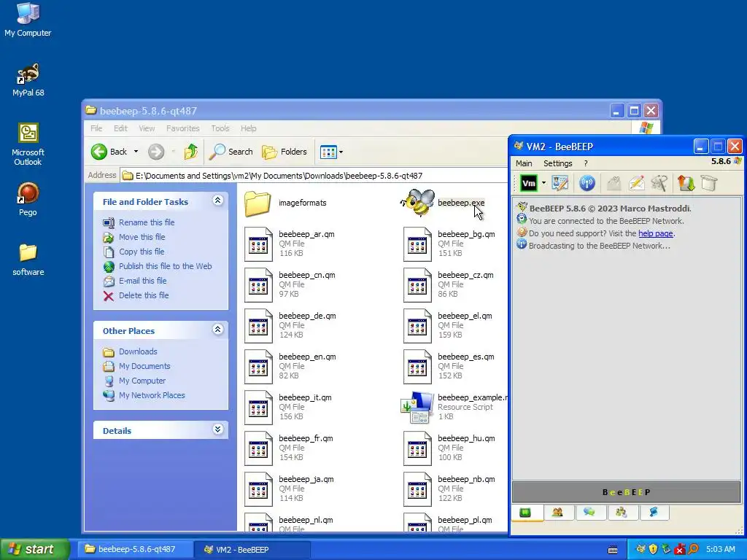Click the 5.8.6 version bee icon
This screenshot has width=747, height=560.
coord(738,161)
